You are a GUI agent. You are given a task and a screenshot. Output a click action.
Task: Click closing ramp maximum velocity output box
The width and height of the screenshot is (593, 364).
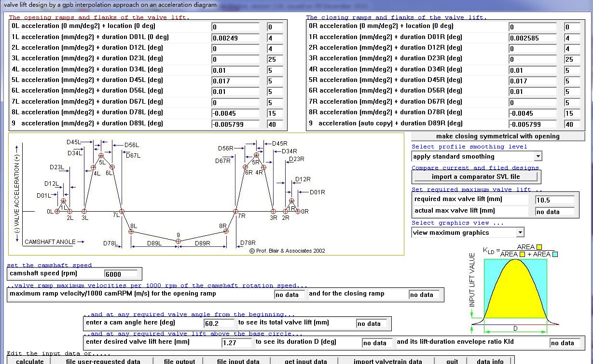[424, 295]
